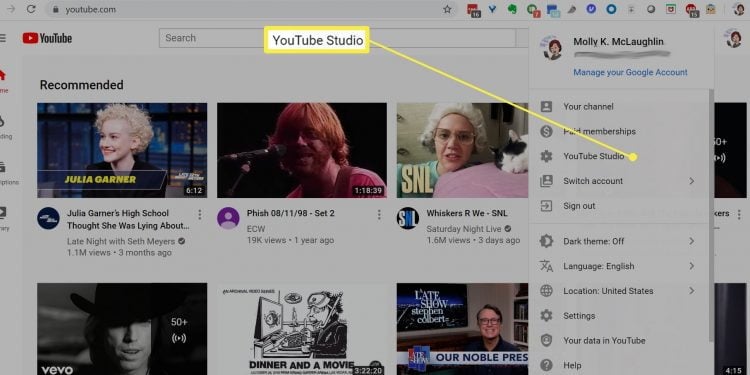The height and width of the screenshot is (375, 750).
Task: Click the Evernote elephant extension icon
Action: point(512,9)
